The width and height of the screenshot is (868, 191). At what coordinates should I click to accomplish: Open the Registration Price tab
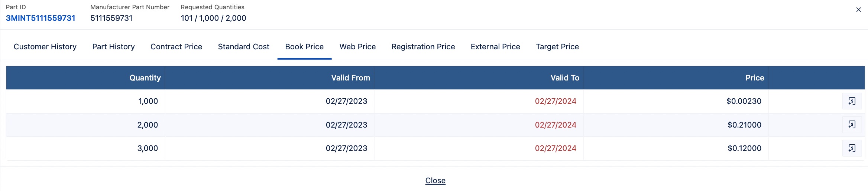click(423, 47)
